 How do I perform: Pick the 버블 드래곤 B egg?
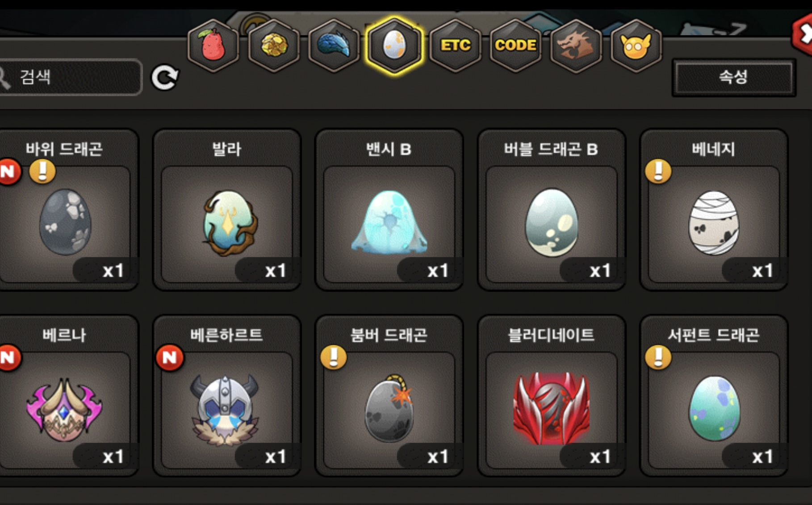[551, 209]
